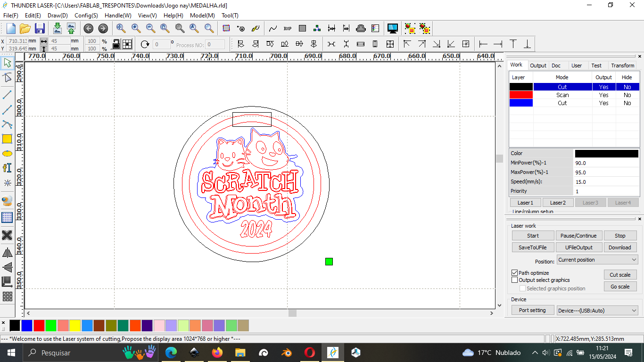Switch to the Doc tab
644x362 pixels.
(556, 66)
